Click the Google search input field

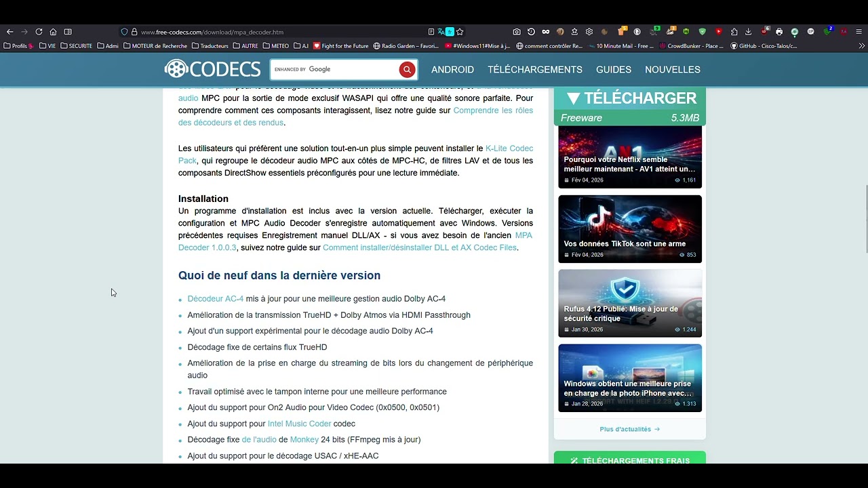(334, 69)
